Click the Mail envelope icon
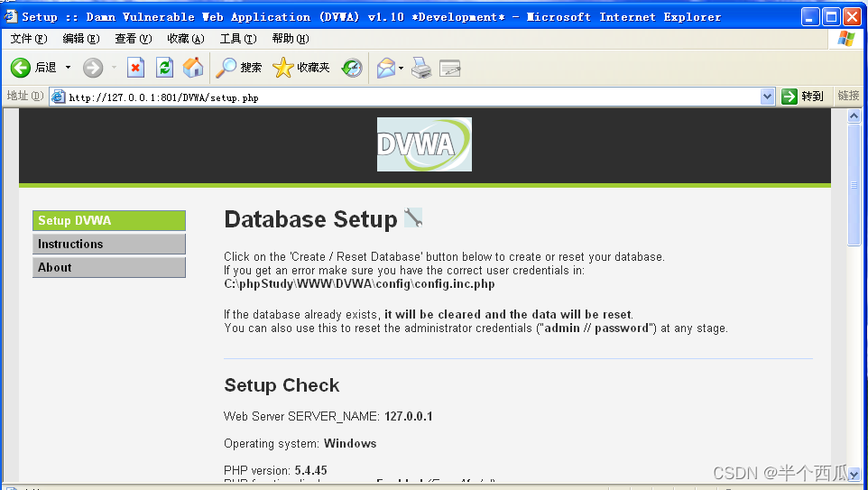The image size is (868, 490). click(386, 68)
